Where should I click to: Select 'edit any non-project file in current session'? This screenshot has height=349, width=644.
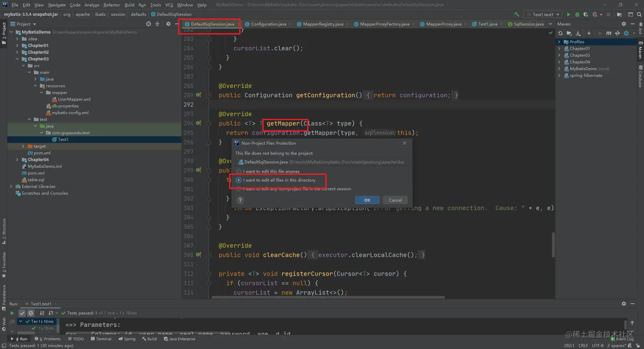pyautogui.click(x=294, y=189)
